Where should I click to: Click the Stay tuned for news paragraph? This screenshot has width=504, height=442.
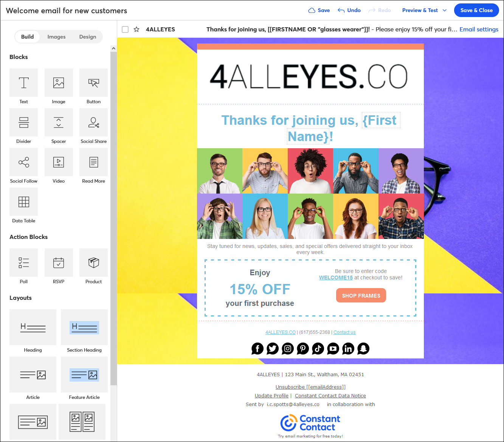[x=310, y=249]
